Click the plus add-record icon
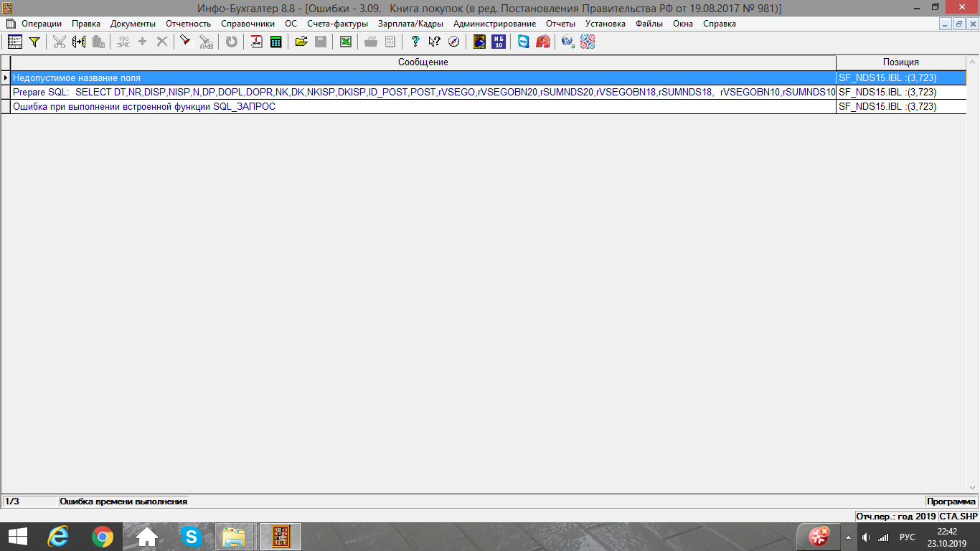980x551 pixels. coord(142,42)
